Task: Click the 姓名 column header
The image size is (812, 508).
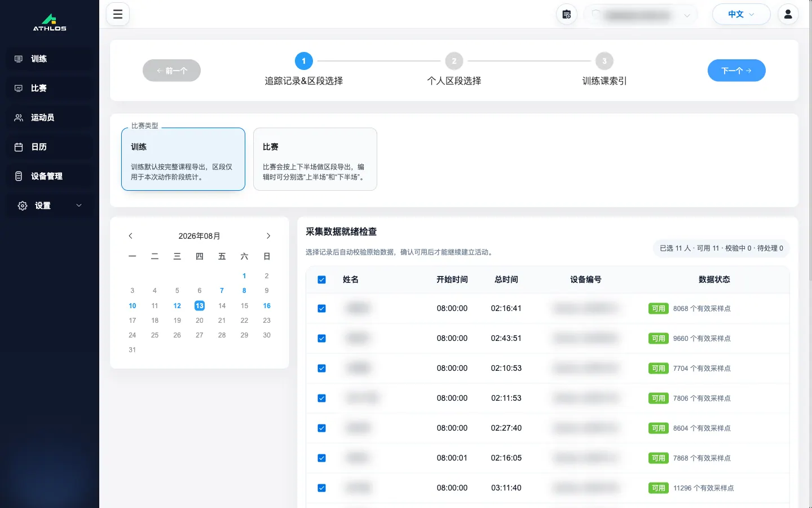Action: coord(351,279)
